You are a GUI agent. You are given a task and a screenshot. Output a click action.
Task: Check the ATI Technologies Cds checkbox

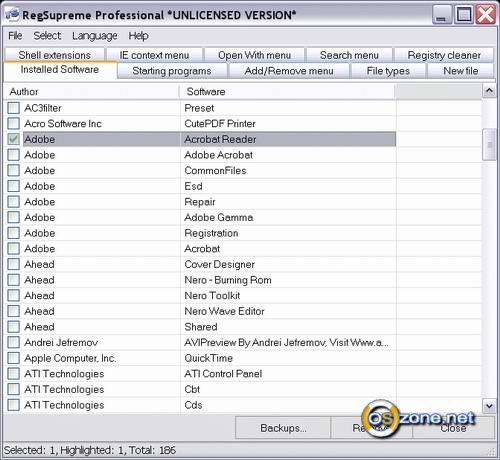tap(14, 405)
